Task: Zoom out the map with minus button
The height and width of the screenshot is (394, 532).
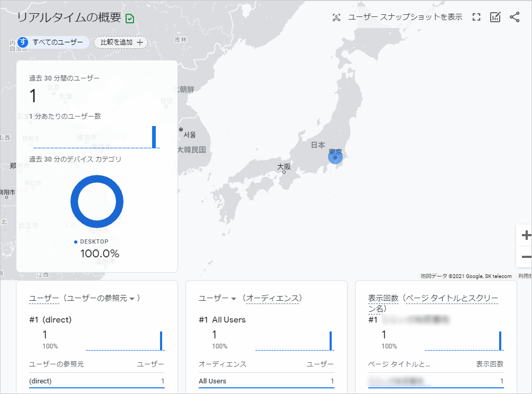Action: coord(526,257)
